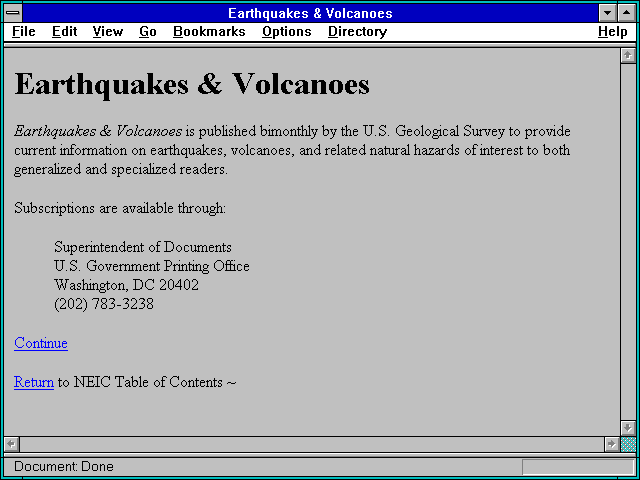
Task: Open the Edit menu
Action: coord(64,32)
